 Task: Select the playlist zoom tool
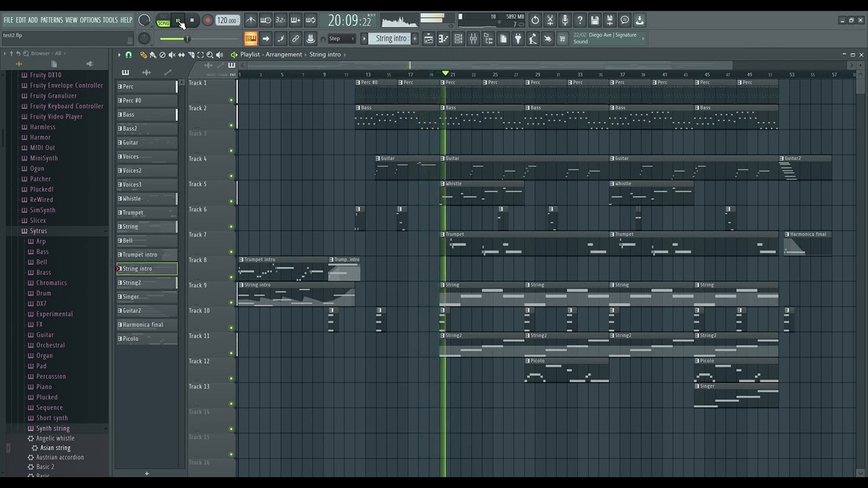coord(210,55)
